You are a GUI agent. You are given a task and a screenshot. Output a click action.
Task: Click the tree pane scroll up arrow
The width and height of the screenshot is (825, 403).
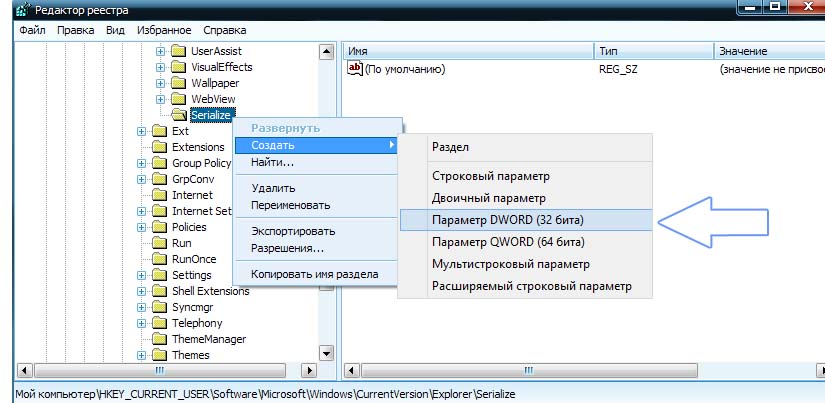325,51
